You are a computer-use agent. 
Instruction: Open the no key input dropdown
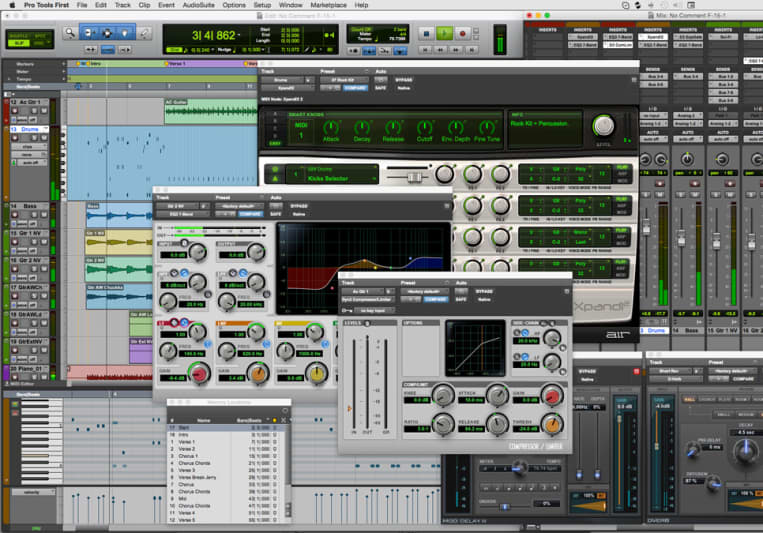373,310
